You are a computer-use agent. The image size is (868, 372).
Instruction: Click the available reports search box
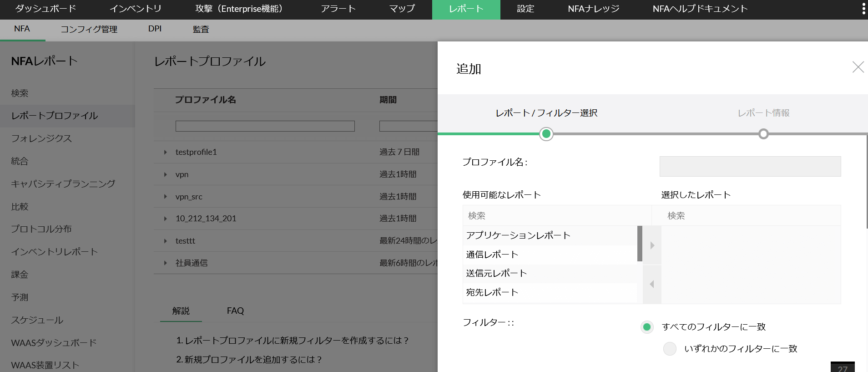click(x=557, y=216)
